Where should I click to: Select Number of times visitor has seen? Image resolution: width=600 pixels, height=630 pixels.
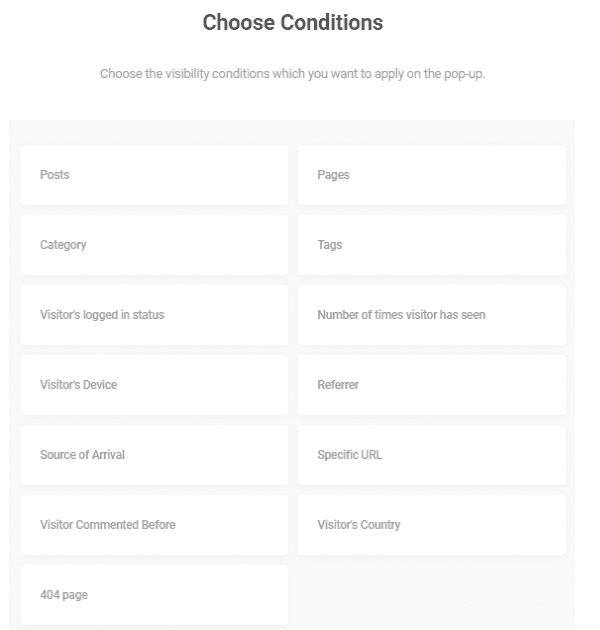click(x=431, y=315)
